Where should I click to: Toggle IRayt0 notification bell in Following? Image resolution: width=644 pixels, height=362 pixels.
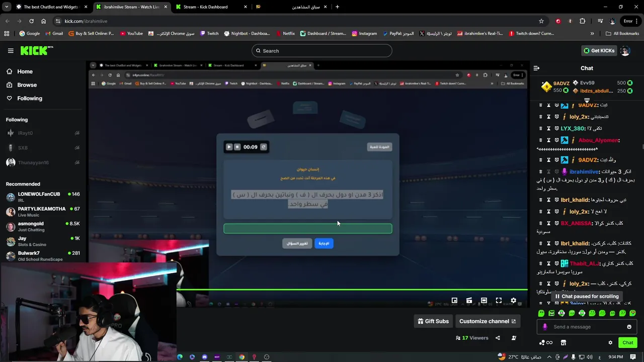click(77, 133)
